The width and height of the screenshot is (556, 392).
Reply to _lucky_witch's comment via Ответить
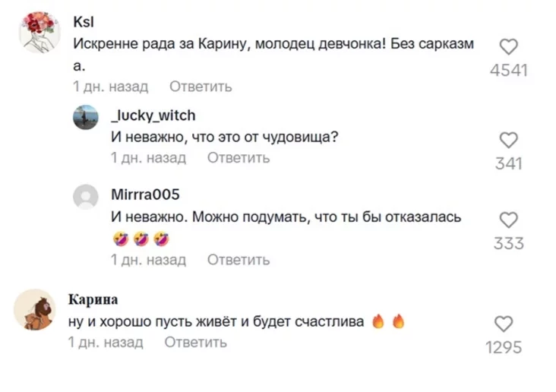point(239,158)
